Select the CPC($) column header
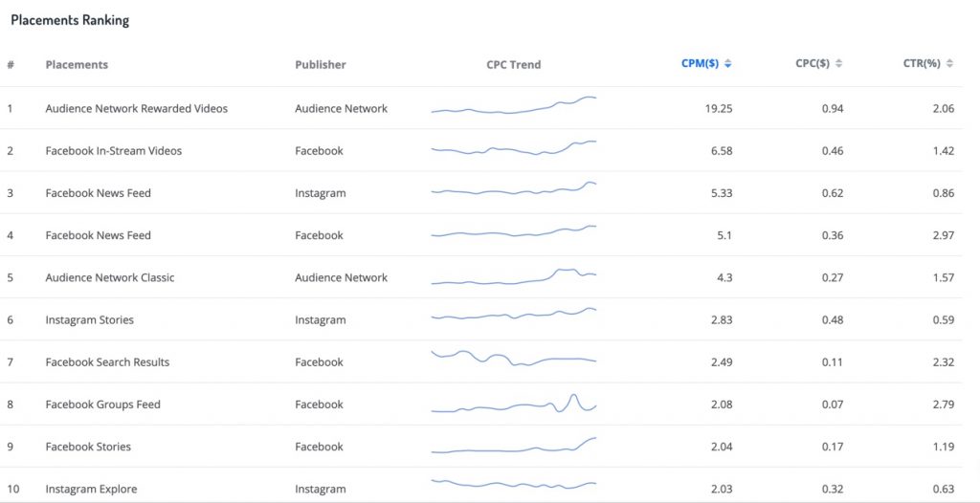The width and height of the screenshot is (980, 503). (x=813, y=64)
